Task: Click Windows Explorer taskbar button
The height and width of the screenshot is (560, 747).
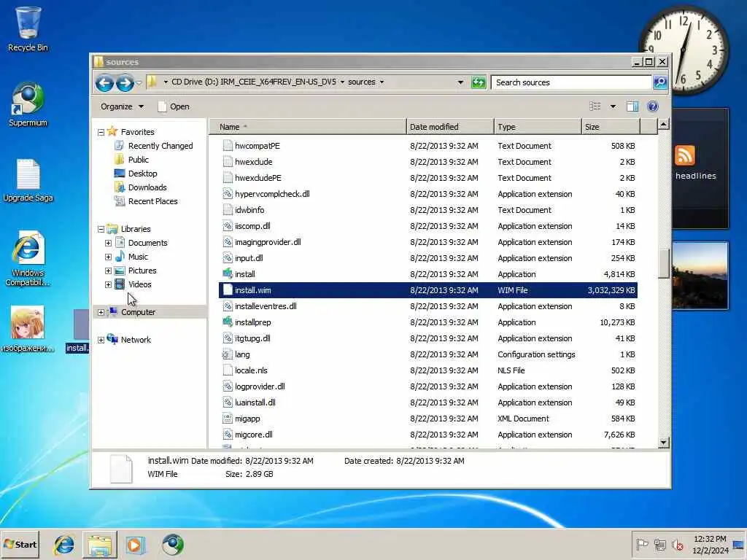Action: 99,545
